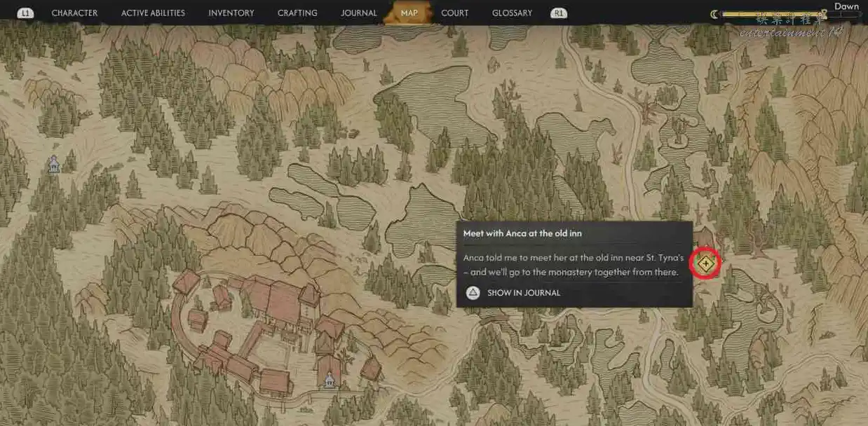868x426 pixels.
Task: Select the gold quest marker circled in red
Action: (705, 263)
